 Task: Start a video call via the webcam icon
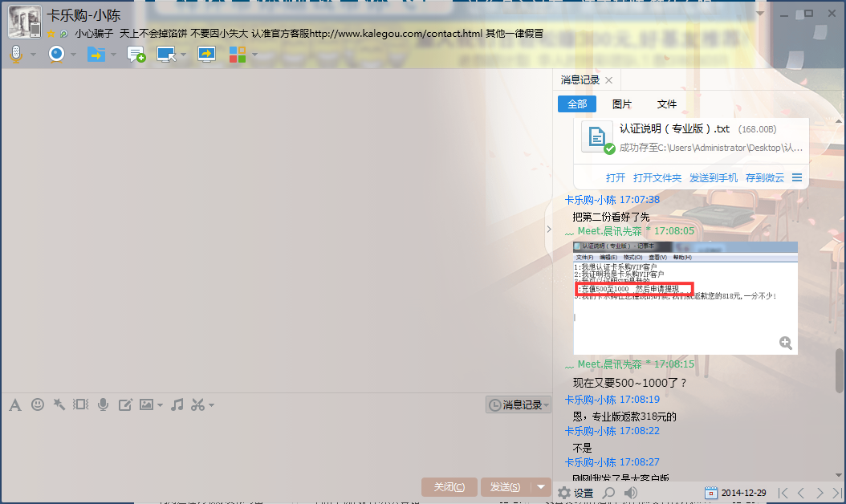coord(55,54)
